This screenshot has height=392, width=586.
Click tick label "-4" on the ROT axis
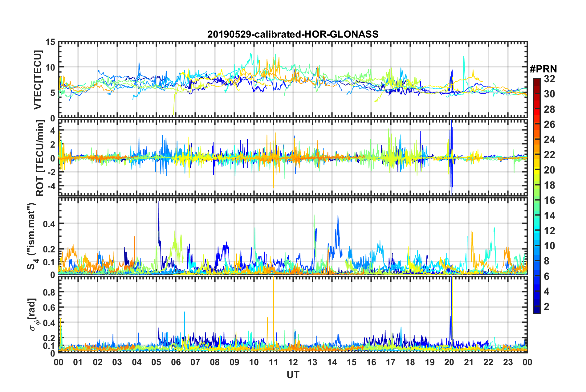tap(51, 186)
